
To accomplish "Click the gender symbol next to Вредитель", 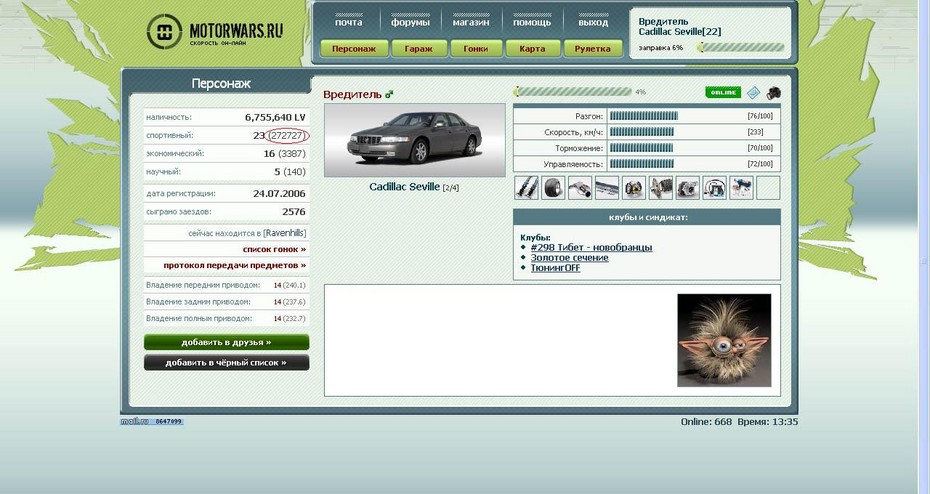I will (389, 94).
